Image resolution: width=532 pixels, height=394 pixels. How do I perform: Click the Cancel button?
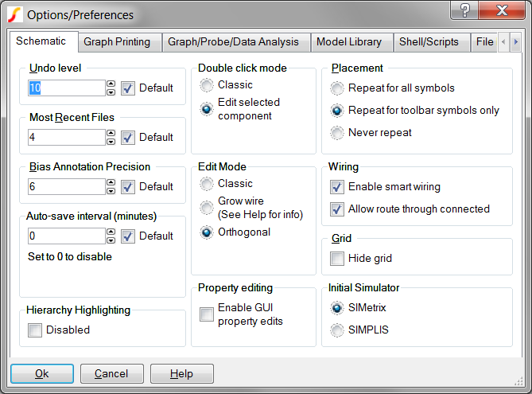click(111, 374)
